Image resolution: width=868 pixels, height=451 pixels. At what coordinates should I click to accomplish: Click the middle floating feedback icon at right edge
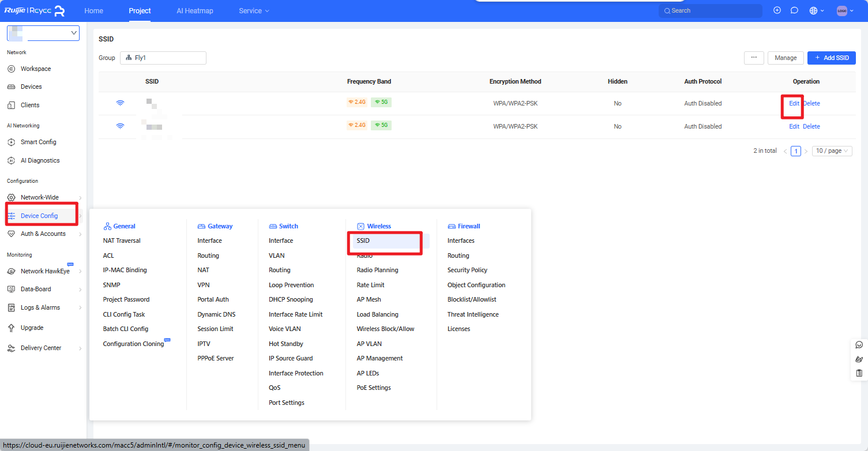click(x=859, y=359)
